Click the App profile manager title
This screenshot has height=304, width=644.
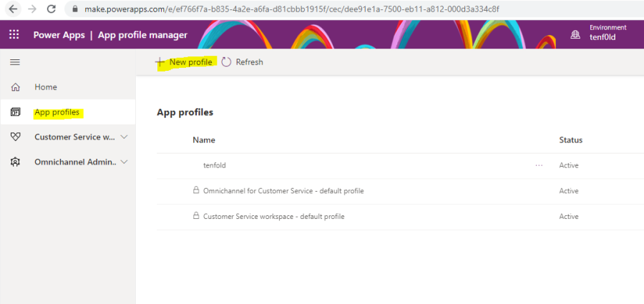(x=142, y=35)
